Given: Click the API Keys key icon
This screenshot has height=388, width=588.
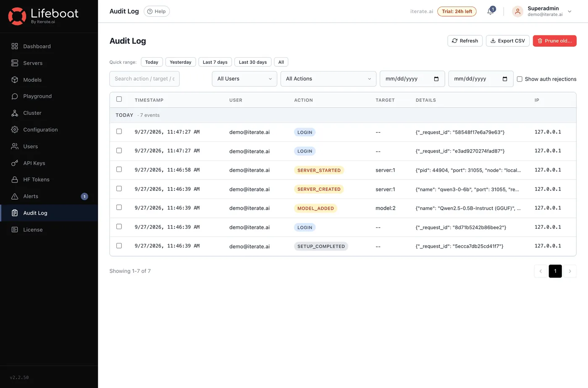Looking at the screenshot, I should 15,163.
